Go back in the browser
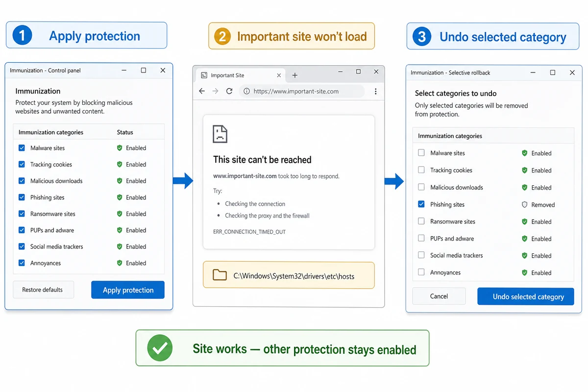The height and width of the screenshot is (392, 588). (202, 91)
